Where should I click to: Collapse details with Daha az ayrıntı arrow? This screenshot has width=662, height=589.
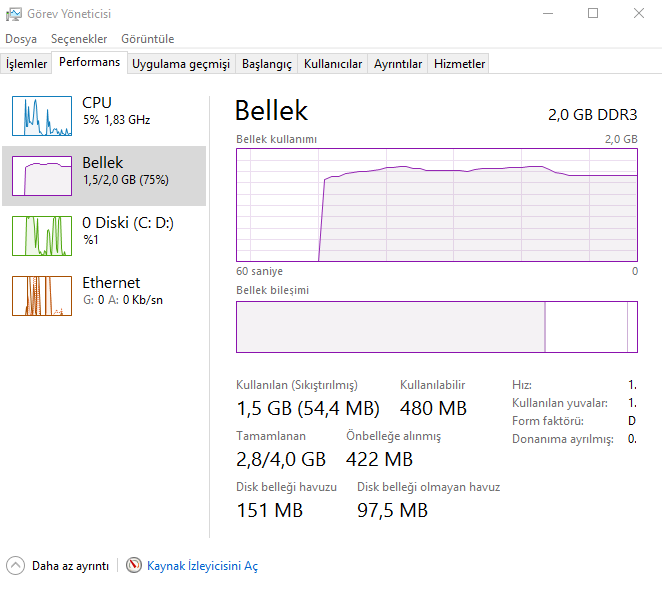[x=15, y=566]
